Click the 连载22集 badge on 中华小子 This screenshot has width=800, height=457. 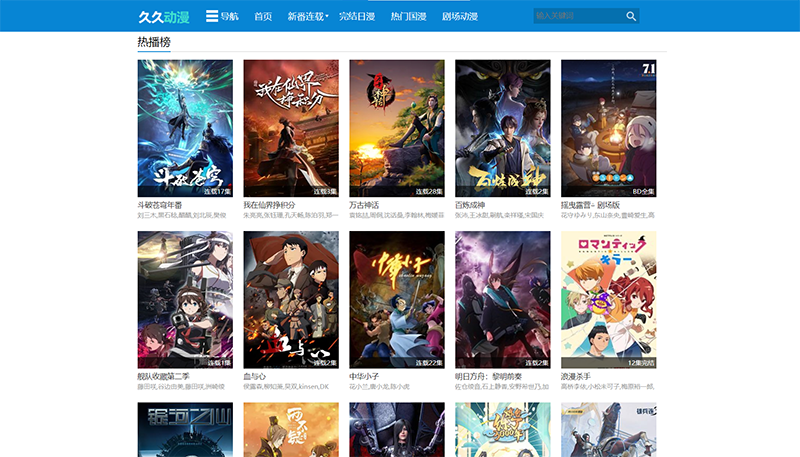[429, 363]
